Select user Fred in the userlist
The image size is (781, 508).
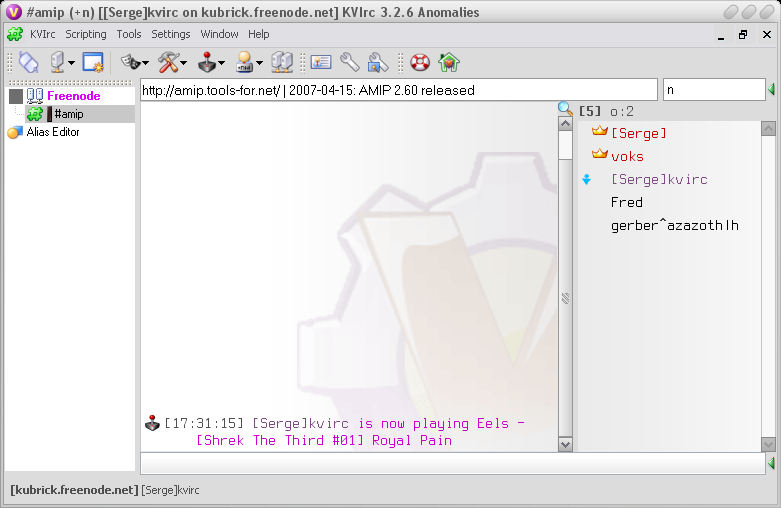click(627, 202)
